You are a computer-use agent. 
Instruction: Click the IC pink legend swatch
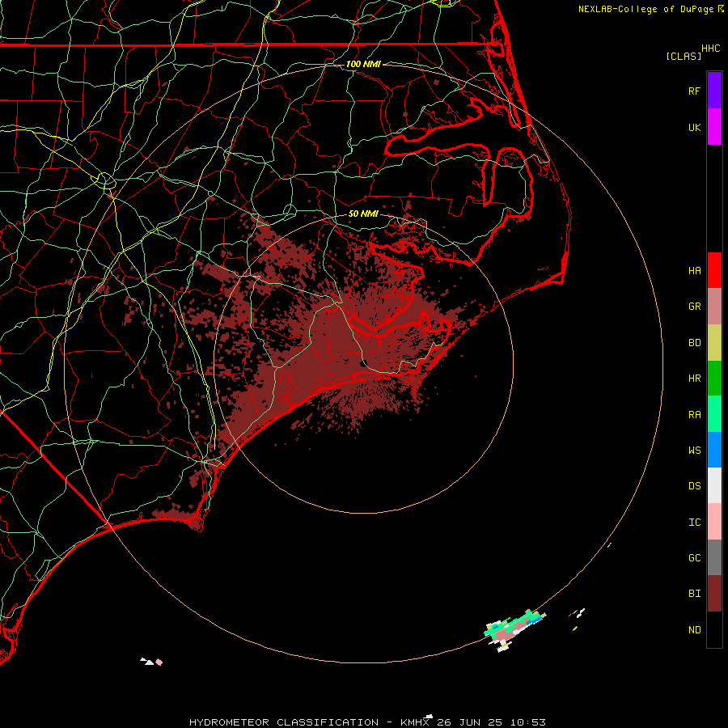tap(714, 522)
